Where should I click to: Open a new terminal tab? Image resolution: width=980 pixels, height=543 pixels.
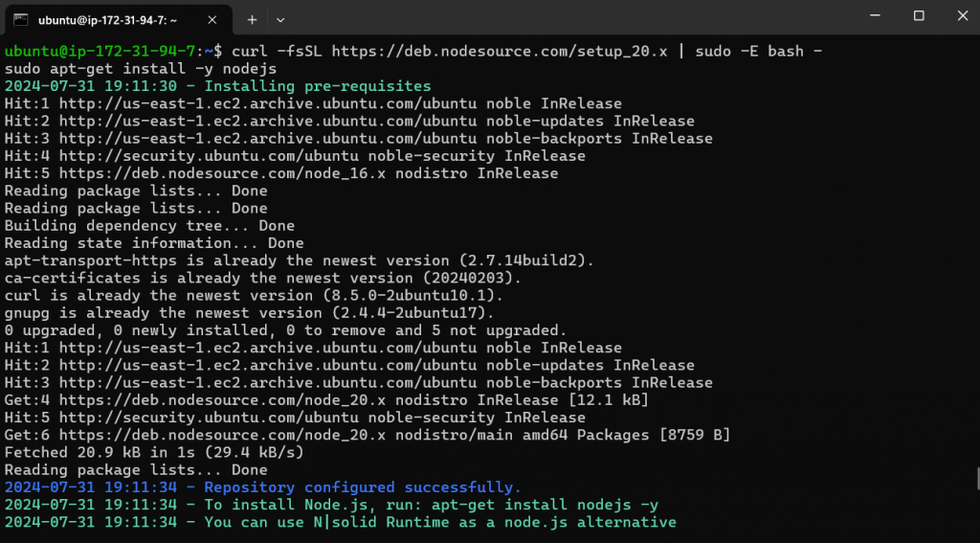click(x=252, y=20)
